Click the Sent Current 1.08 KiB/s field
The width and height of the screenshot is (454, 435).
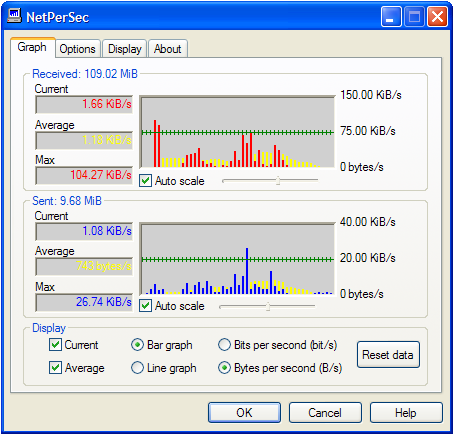pos(84,231)
